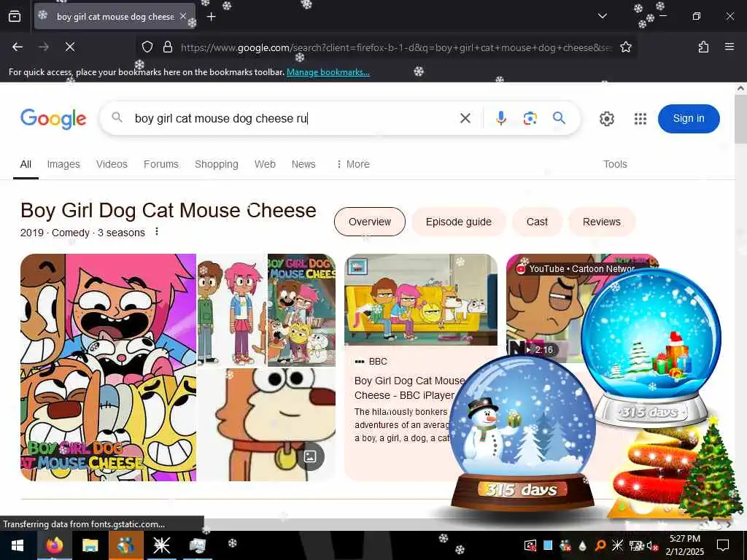Open File Explorer from the taskbar
Viewport: 747px width, 560px height.
90,545
